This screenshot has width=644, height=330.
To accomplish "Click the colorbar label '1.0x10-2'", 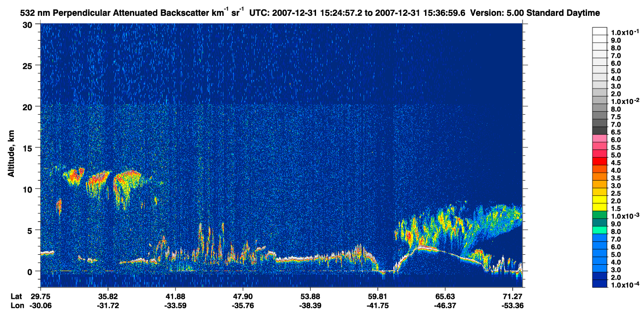I will pos(625,101).
